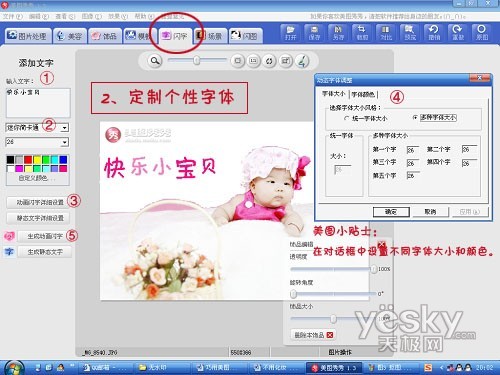Image resolution: width=500 pixels, height=375 pixels.
Task: Expand the font size 26 dropdown
Action: pos(65,142)
